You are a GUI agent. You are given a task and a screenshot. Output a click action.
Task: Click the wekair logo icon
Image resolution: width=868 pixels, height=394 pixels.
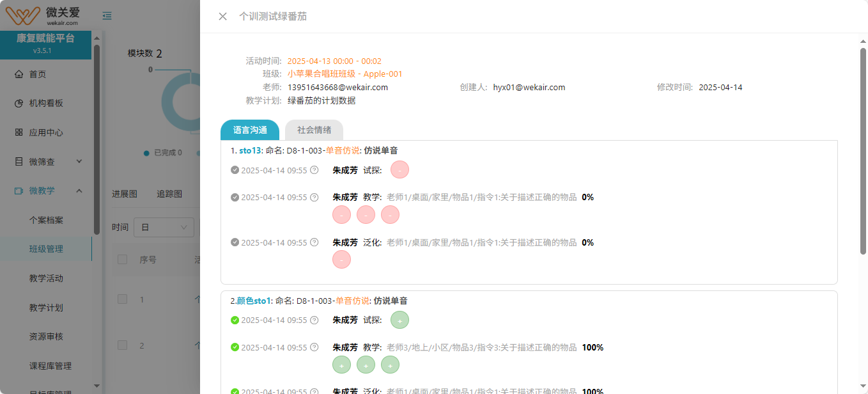point(23,15)
